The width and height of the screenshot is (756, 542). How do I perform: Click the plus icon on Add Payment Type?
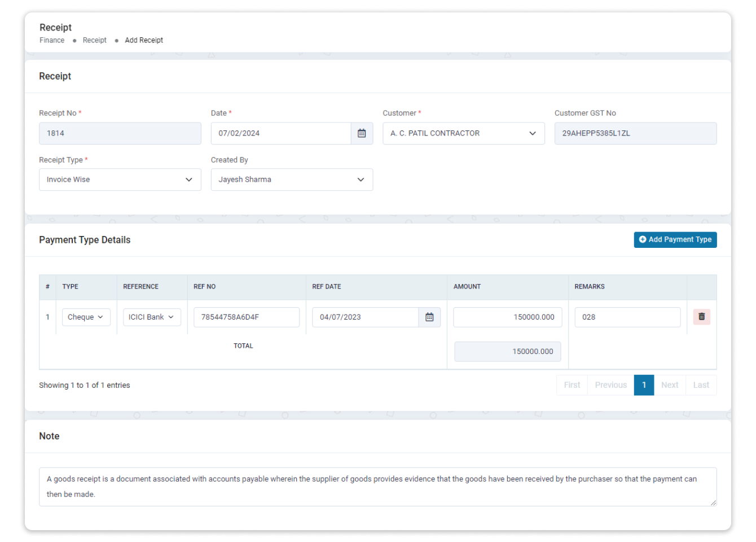(x=643, y=239)
